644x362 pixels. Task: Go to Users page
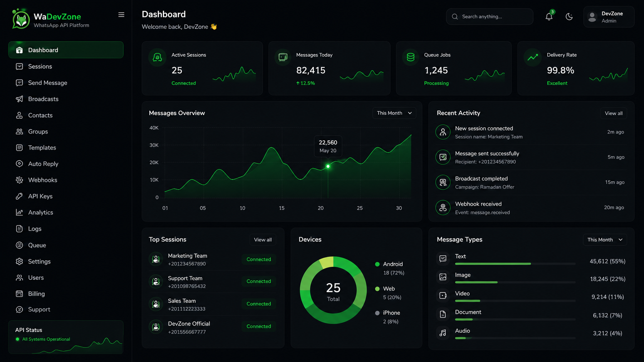click(x=66, y=278)
